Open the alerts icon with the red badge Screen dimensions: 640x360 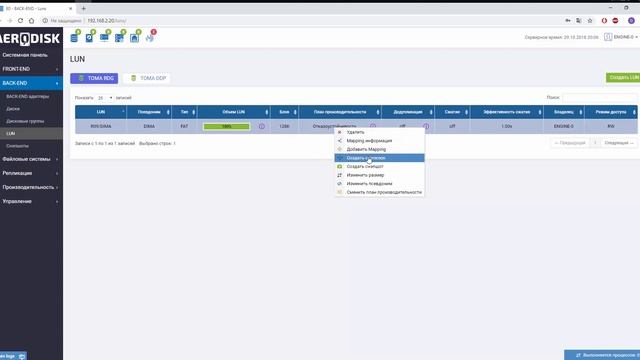pyautogui.click(x=150, y=38)
